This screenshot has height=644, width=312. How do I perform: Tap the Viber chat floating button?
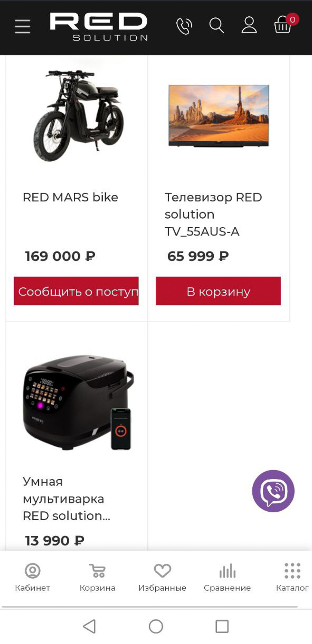(x=273, y=491)
